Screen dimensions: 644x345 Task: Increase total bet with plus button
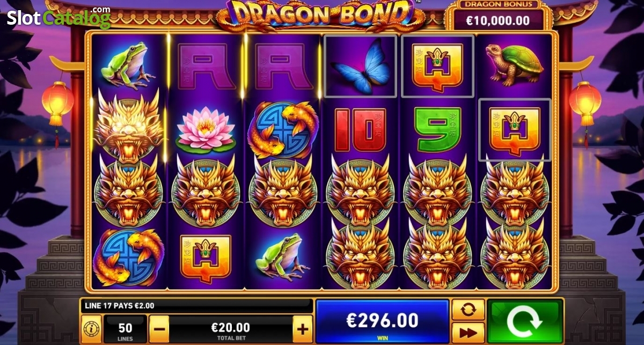click(302, 328)
